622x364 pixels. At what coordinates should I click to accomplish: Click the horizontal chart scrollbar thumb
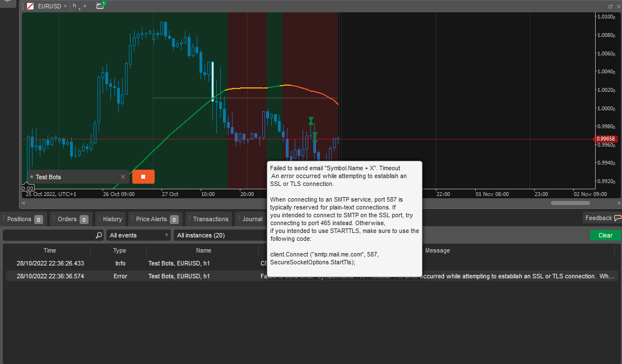pos(570,203)
